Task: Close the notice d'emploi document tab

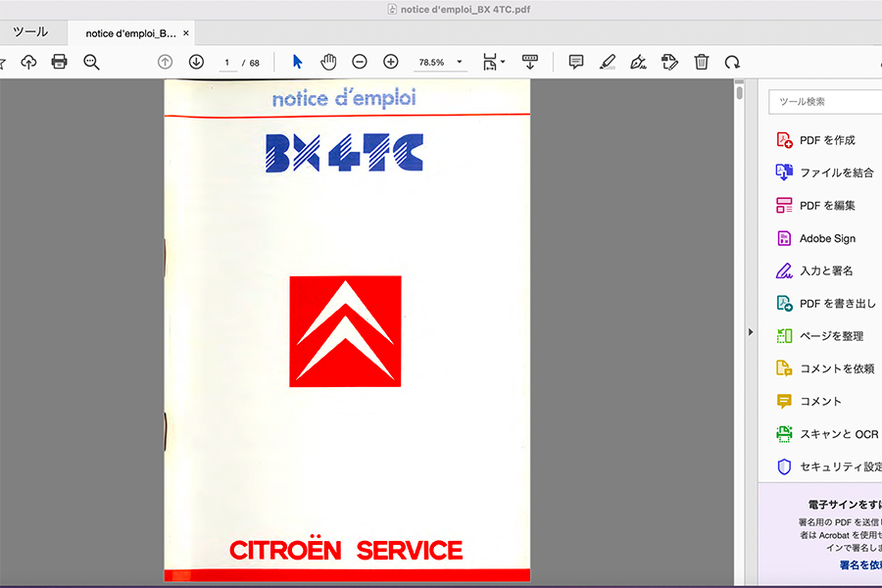Action: coord(186,33)
